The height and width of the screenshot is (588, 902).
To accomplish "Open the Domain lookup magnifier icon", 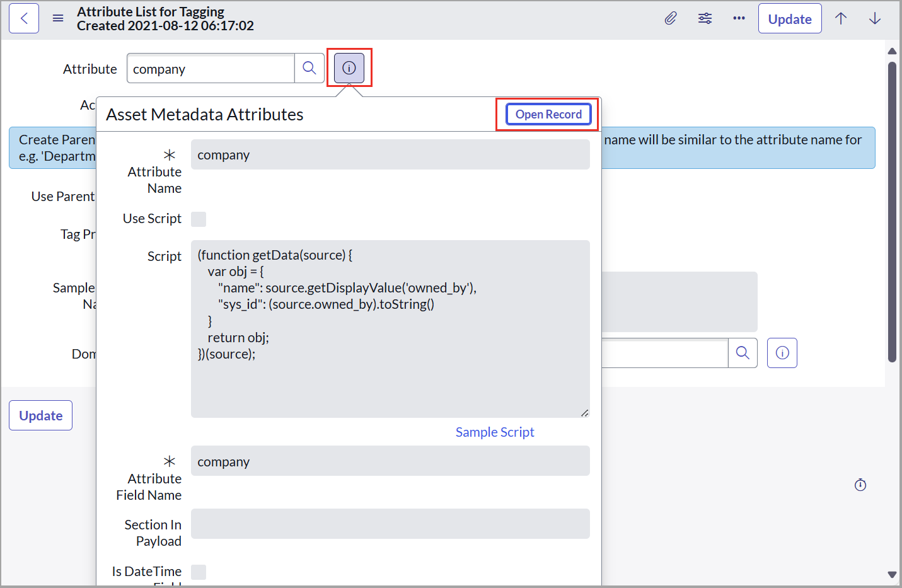I will tap(743, 353).
